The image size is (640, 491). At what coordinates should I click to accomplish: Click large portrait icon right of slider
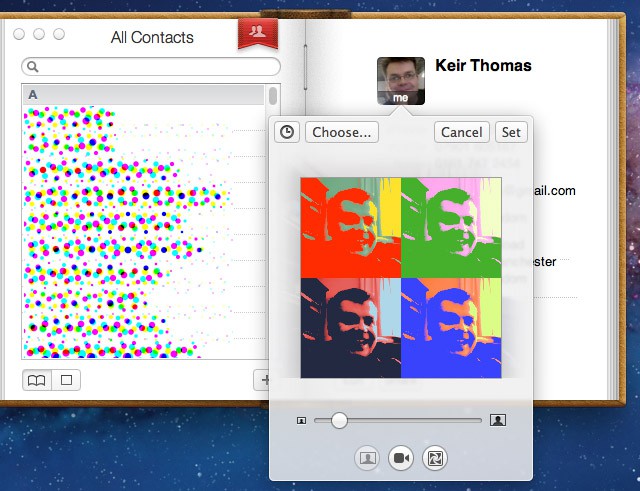tap(498, 420)
